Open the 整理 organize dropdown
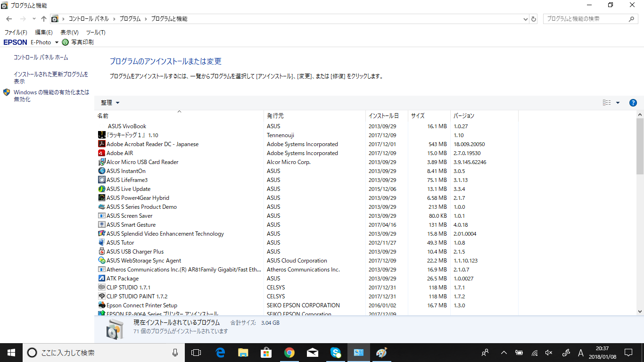This screenshot has height=362, width=644. tap(110, 103)
